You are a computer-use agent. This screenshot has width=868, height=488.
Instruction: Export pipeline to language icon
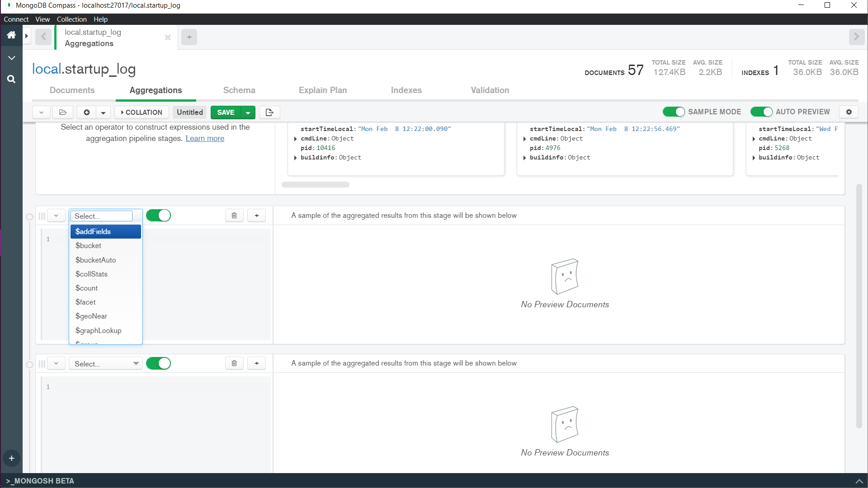click(270, 112)
